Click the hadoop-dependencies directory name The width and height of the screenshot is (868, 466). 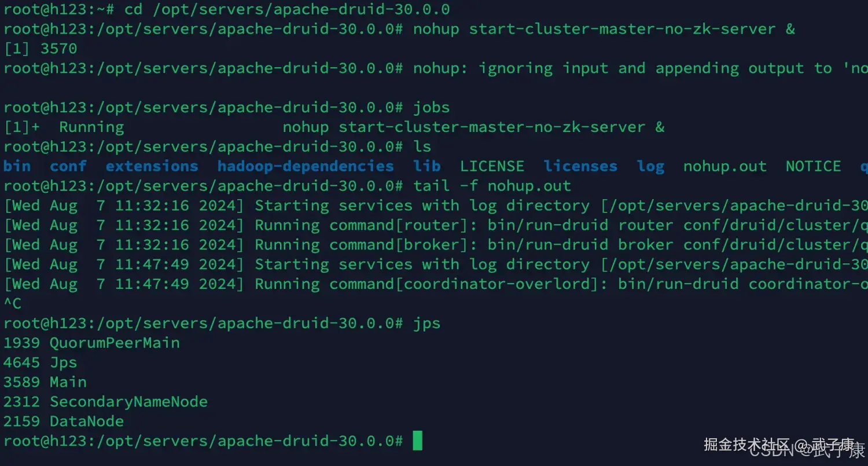click(x=306, y=166)
